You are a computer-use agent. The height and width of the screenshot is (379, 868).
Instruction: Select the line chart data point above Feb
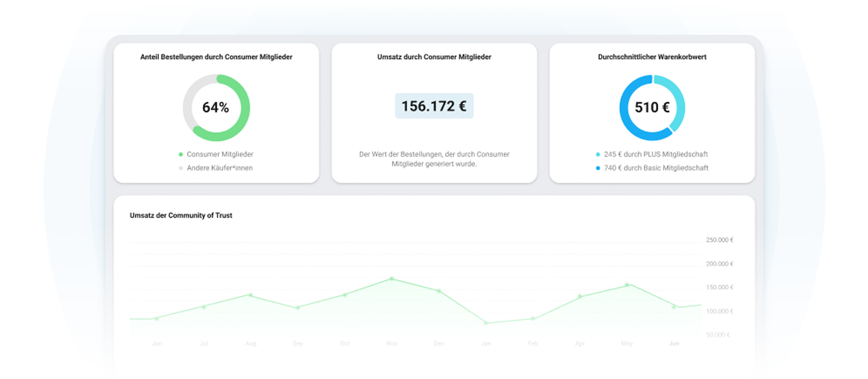[533, 318]
